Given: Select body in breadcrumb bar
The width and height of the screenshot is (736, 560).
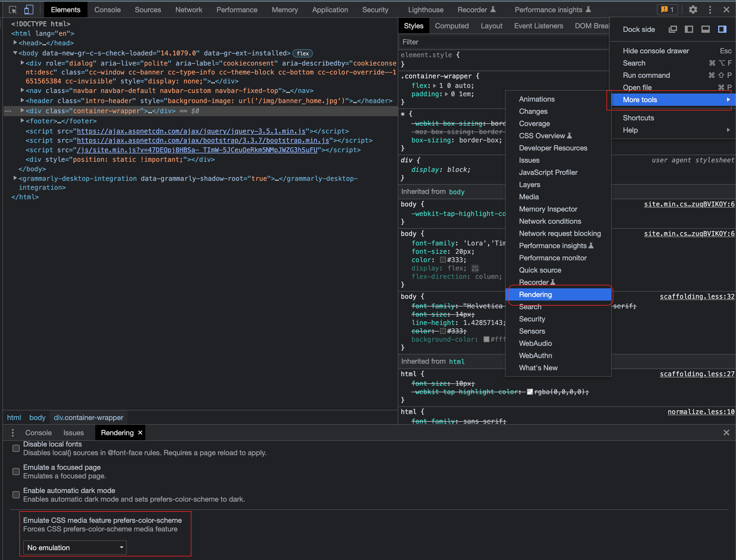Looking at the screenshot, I should pyautogui.click(x=37, y=417).
